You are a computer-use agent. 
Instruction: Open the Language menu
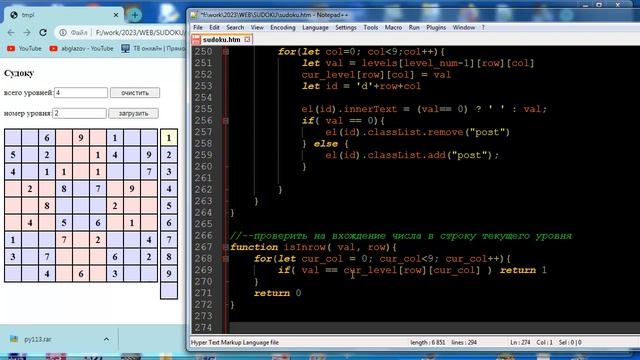[x=315, y=27]
